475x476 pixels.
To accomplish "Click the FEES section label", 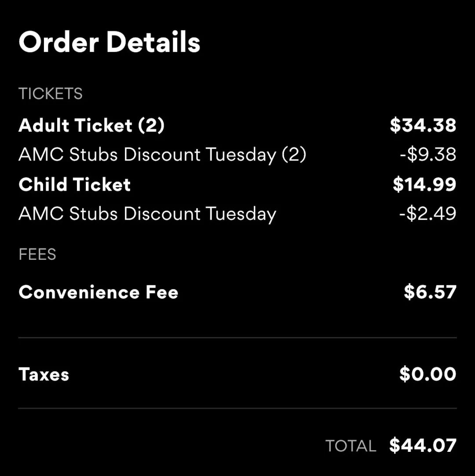I will pos(37,254).
